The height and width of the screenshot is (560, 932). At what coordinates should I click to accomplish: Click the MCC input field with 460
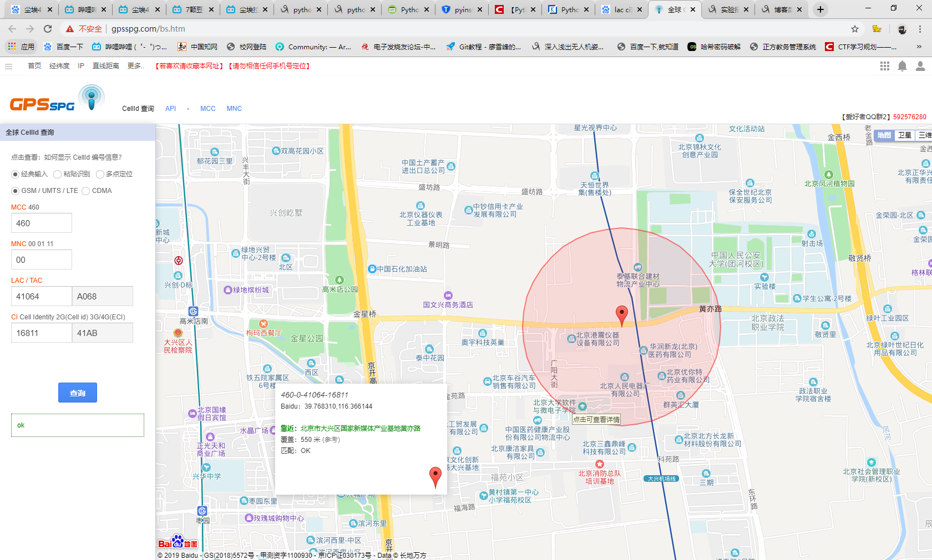(42, 223)
